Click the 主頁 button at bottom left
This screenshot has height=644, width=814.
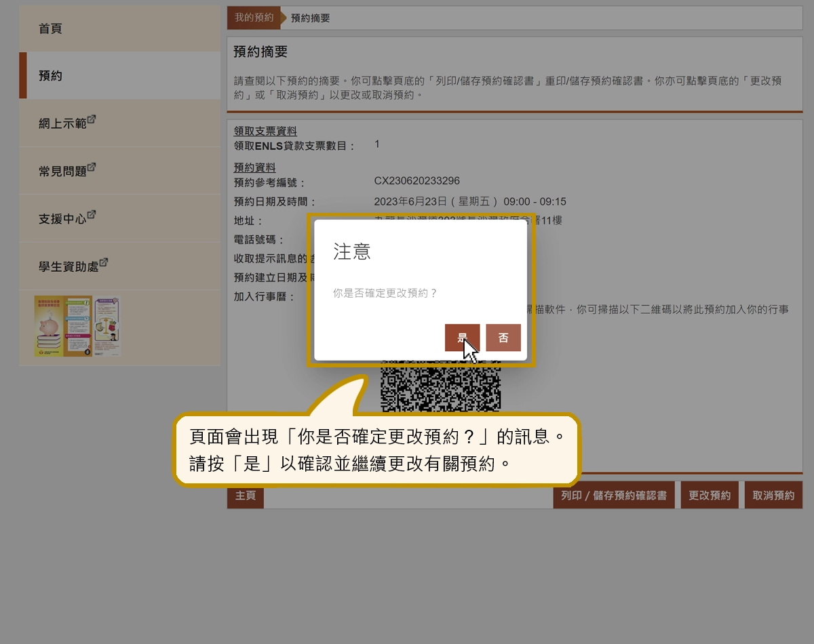(245, 495)
